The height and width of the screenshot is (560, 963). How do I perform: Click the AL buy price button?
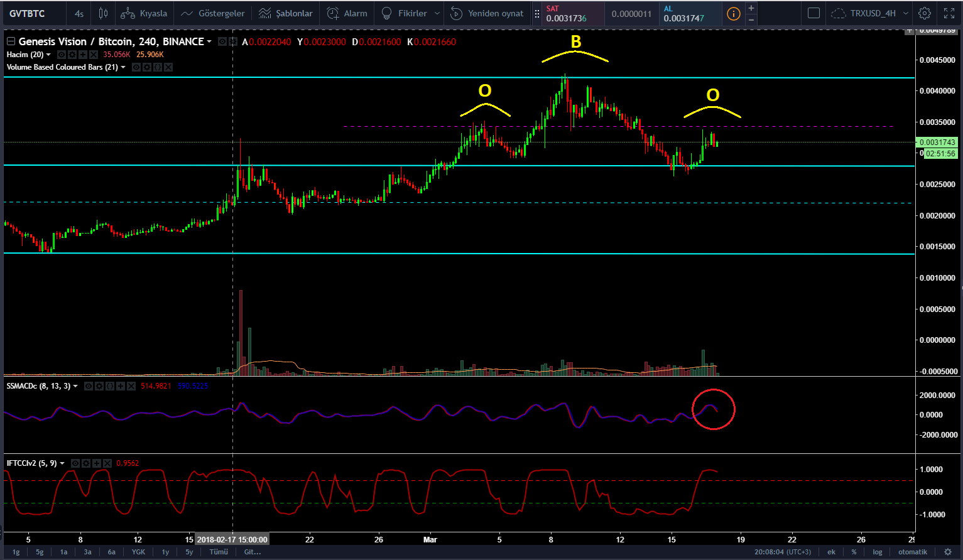click(x=689, y=13)
